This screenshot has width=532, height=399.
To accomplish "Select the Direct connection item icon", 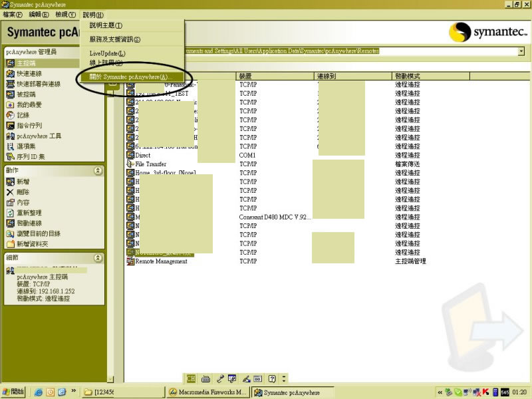I will (130, 155).
